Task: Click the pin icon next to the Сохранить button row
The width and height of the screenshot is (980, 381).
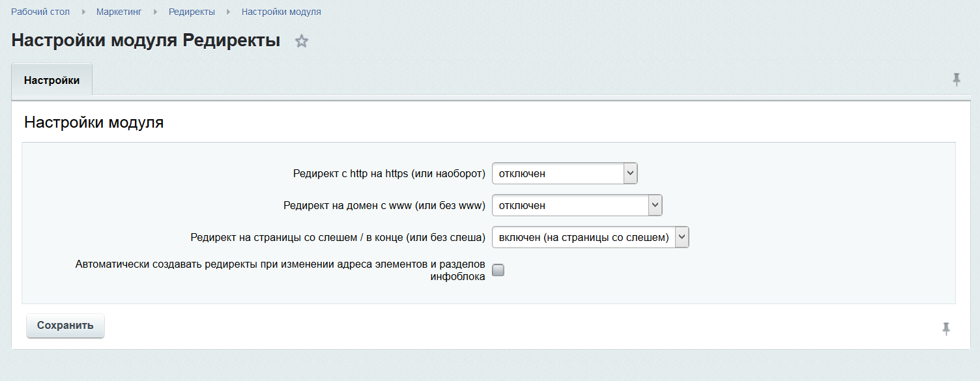Action: tap(946, 329)
